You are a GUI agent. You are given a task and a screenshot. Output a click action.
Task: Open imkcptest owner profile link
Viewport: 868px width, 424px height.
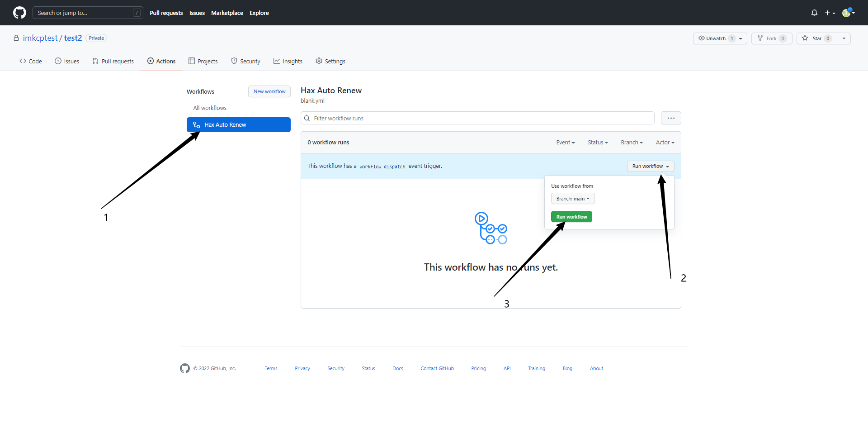coord(40,38)
